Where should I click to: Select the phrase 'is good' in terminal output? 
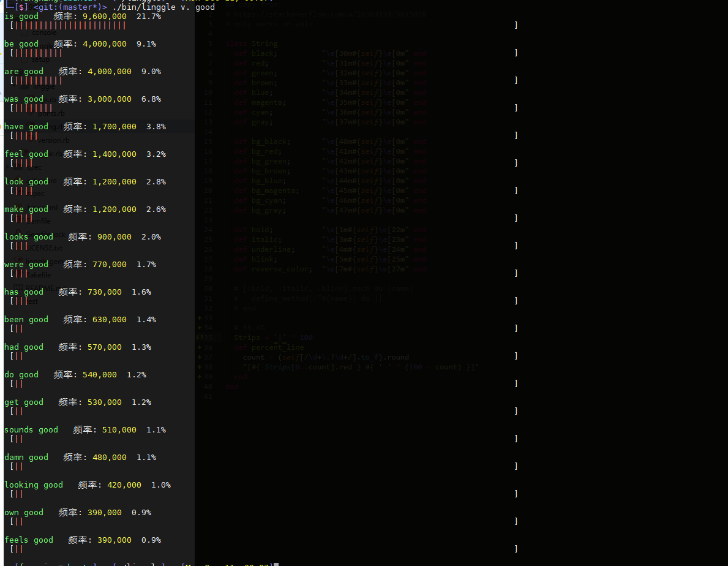pos(21,17)
